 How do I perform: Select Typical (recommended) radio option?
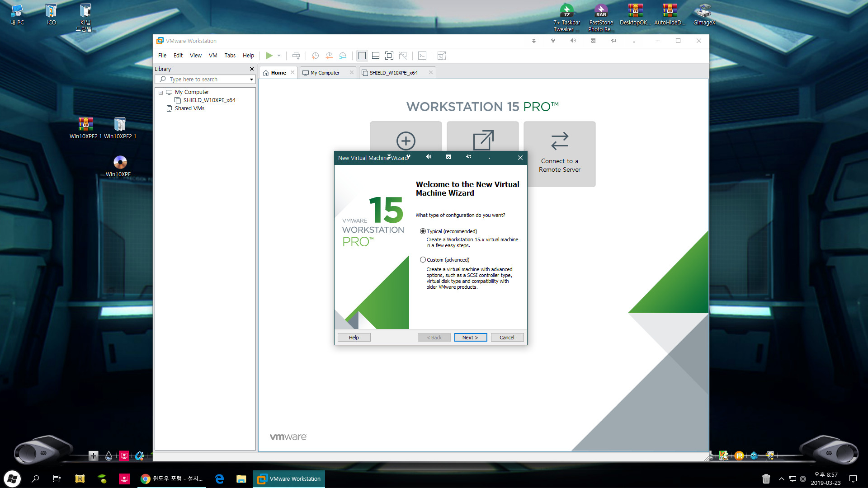click(x=423, y=231)
